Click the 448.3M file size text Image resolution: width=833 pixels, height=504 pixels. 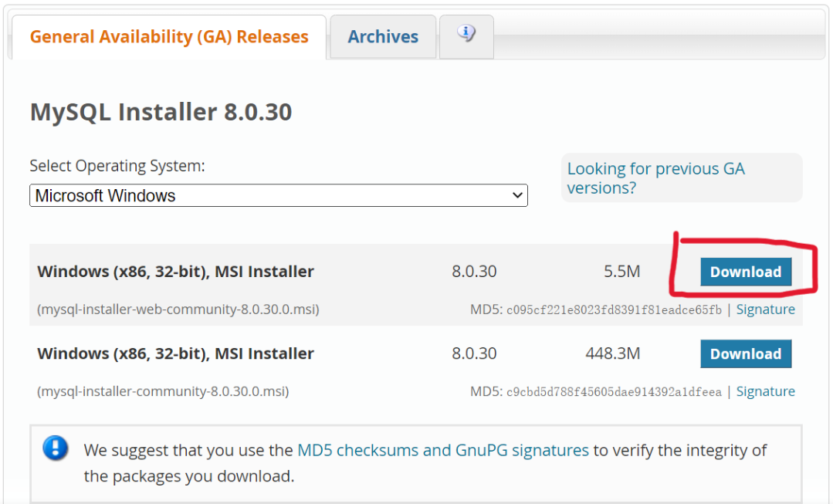tap(613, 353)
